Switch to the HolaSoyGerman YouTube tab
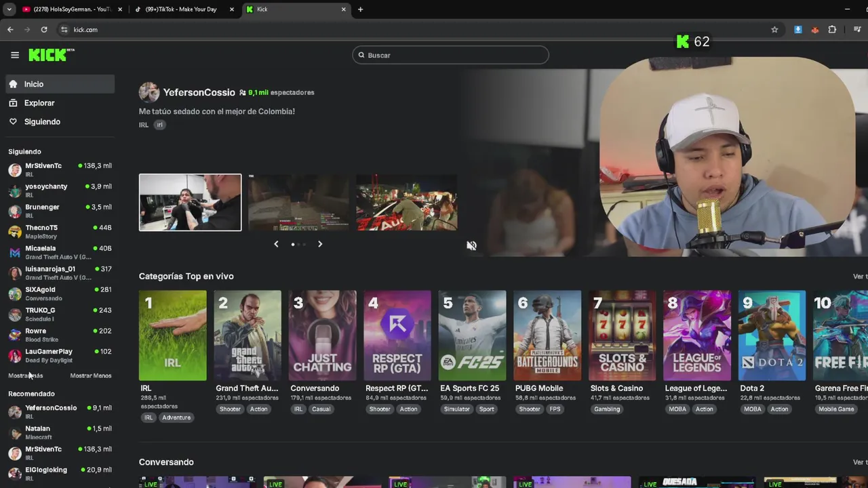This screenshot has width=868, height=488. (71, 9)
